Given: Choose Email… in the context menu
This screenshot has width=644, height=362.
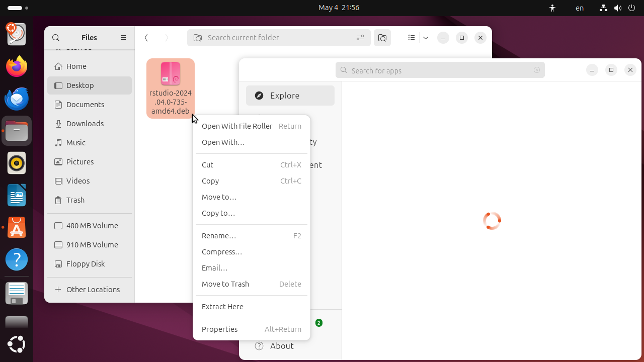Looking at the screenshot, I should tap(252, 268).
